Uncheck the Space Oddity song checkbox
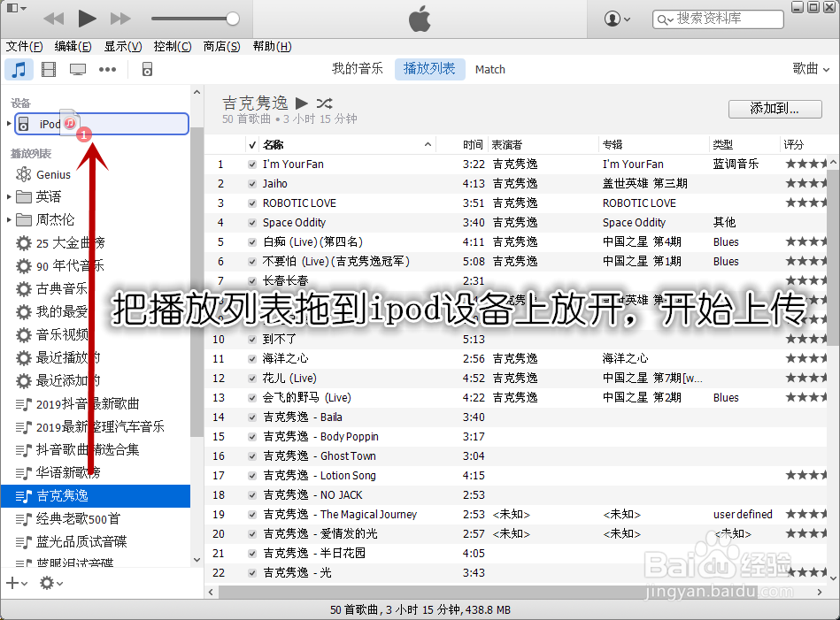Screen dimensions: 840x620 (252, 223)
